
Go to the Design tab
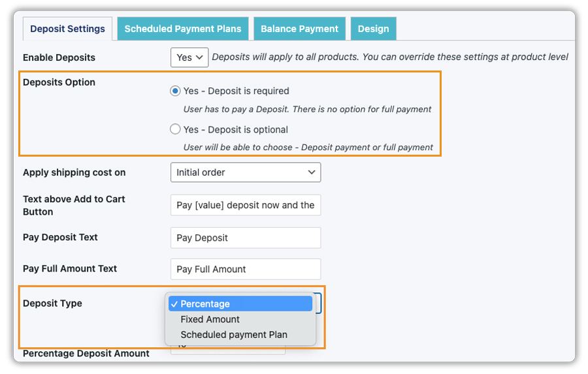pyautogui.click(x=373, y=29)
